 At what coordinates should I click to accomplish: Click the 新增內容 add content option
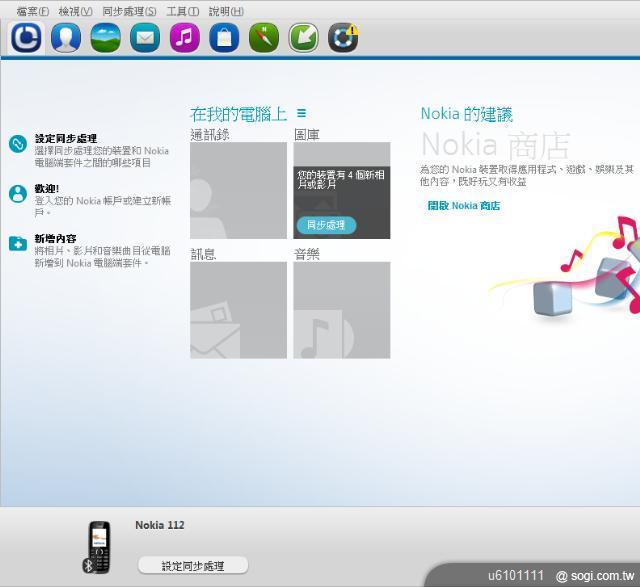[55, 239]
